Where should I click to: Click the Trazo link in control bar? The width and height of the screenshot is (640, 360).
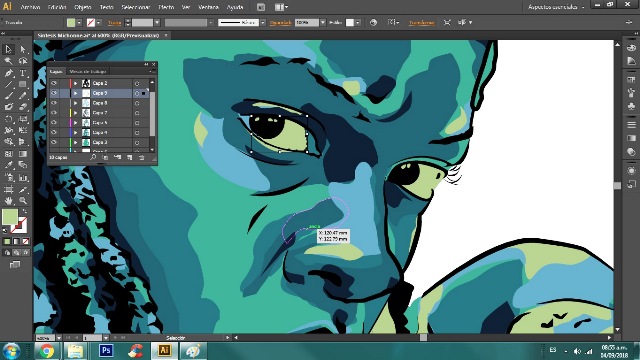click(x=114, y=23)
